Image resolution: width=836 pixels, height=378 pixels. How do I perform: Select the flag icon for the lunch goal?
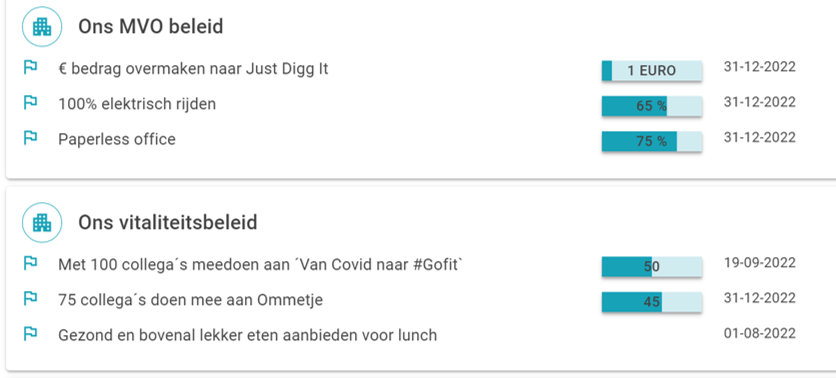(x=30, y=334)
